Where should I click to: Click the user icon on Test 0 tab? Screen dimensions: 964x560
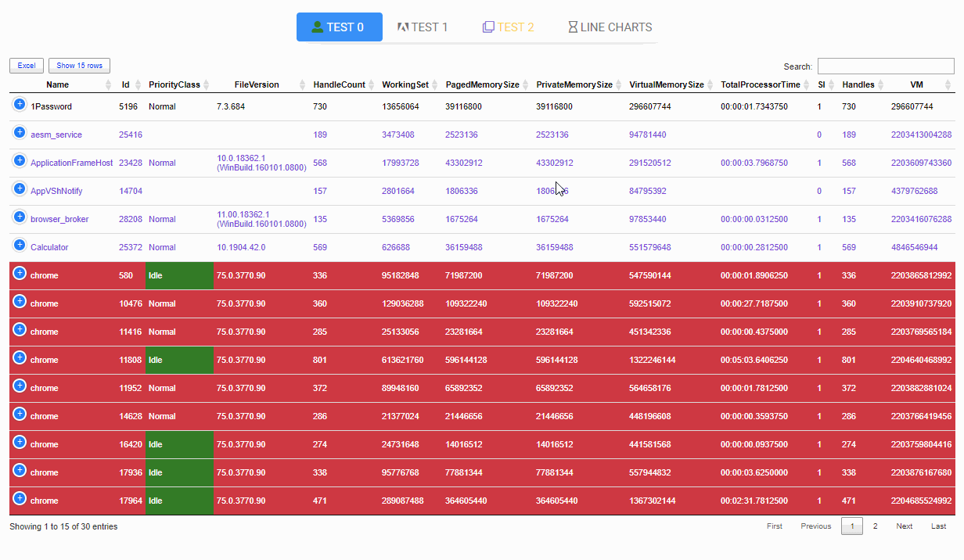[317, 27]
